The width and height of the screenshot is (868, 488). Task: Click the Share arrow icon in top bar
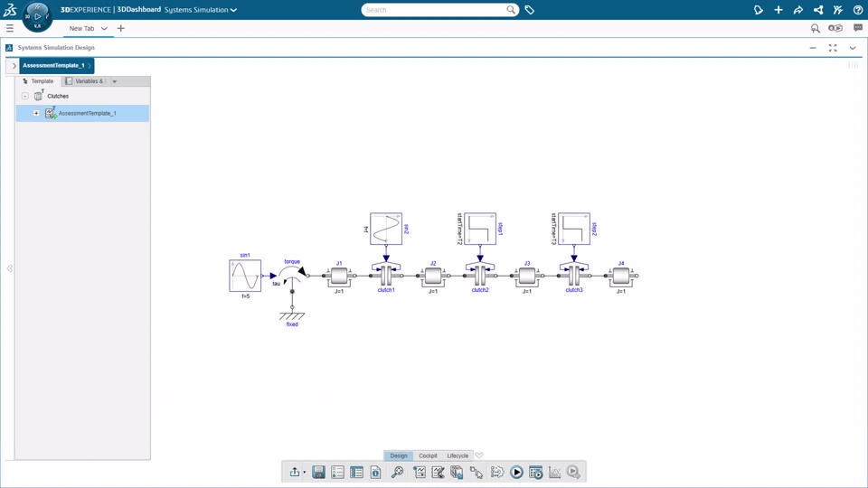coord(798,10)
